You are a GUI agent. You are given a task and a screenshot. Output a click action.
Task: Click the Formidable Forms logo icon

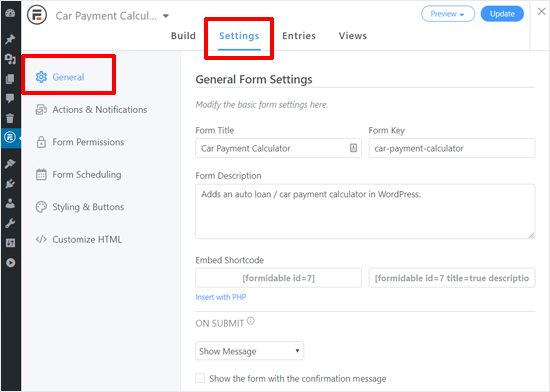tap(37, 15)
